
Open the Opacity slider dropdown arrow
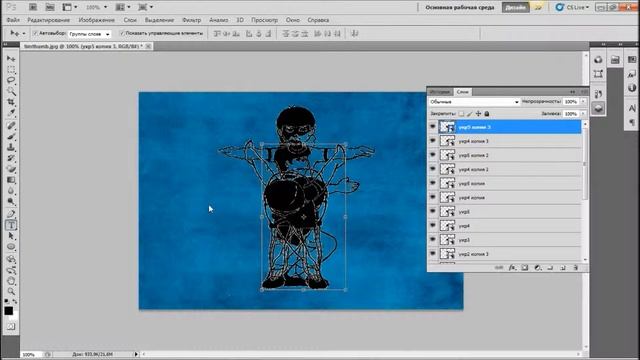click(x=583, y=102)
